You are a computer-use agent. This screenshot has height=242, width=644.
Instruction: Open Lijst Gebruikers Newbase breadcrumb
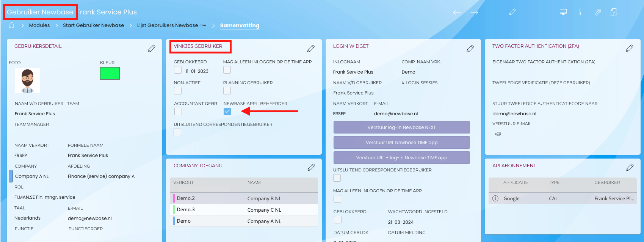click(x=168, y=25)
